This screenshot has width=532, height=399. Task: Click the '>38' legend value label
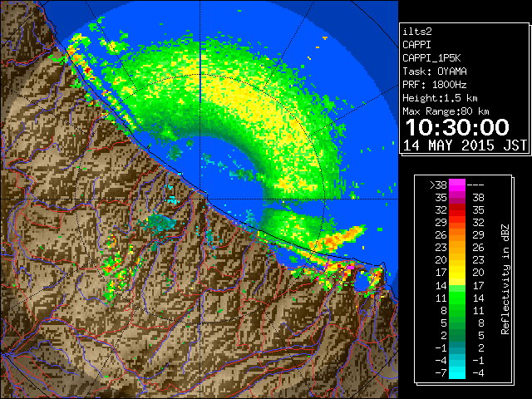click(438, 185)
